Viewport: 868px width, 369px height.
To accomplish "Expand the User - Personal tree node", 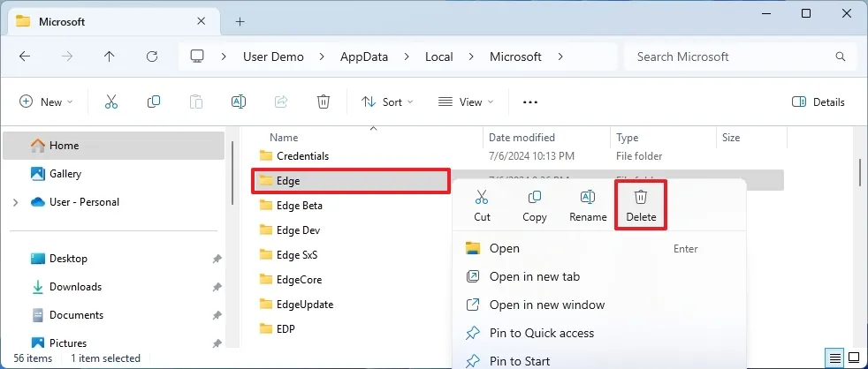I will 15,202.
